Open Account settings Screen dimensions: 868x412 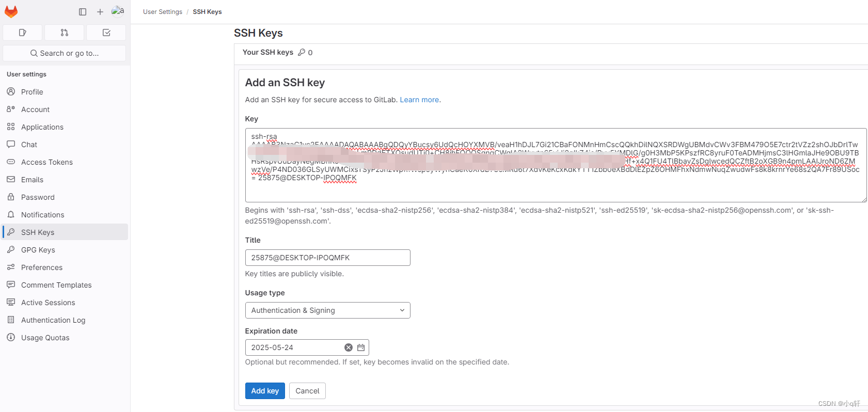pos(65,109)
